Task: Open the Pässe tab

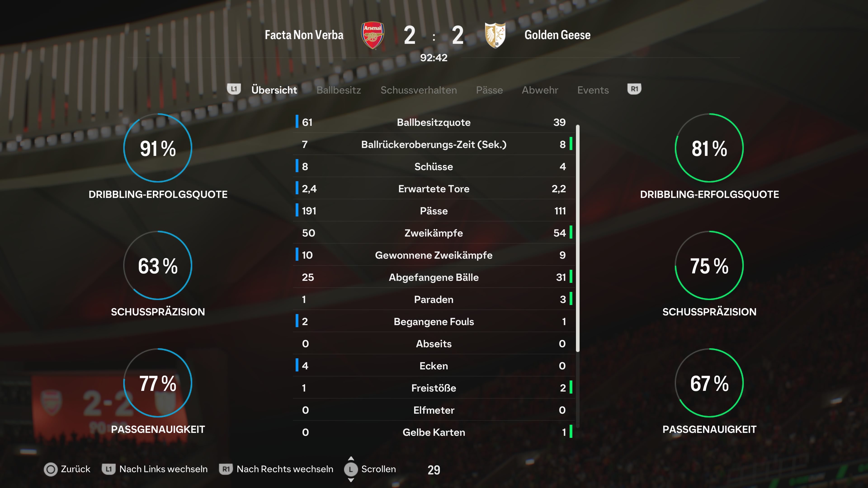Action: 489,90
